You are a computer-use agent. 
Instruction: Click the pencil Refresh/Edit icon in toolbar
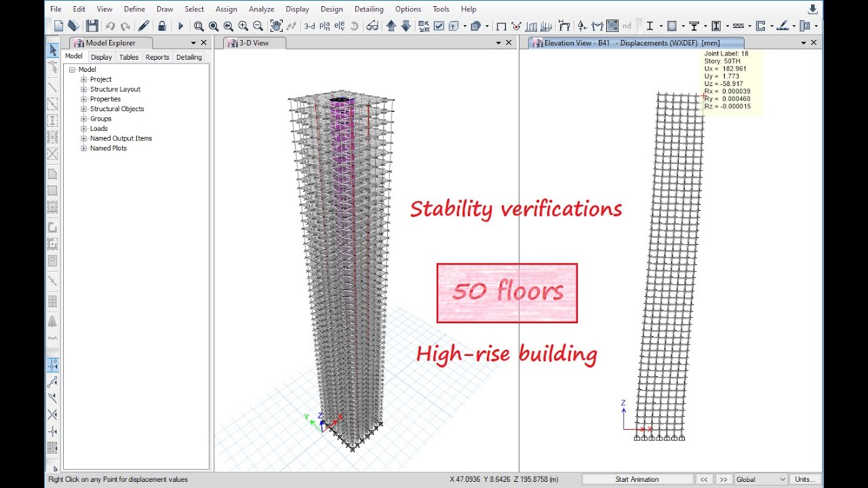point(144,26)
